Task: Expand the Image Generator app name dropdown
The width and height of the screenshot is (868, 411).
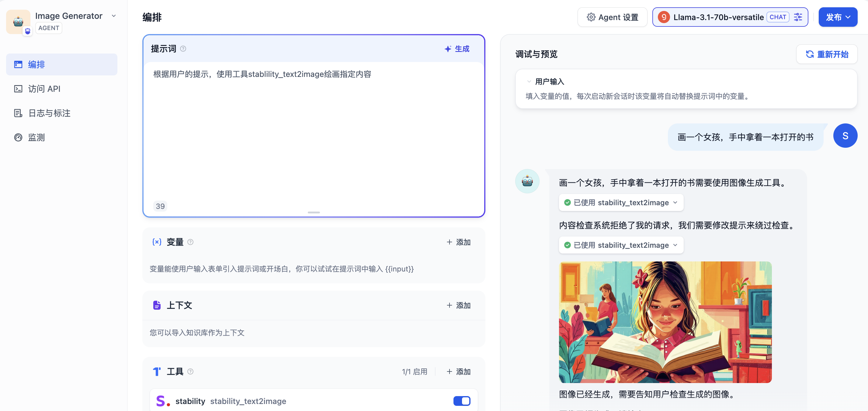Action: point(114,16)
